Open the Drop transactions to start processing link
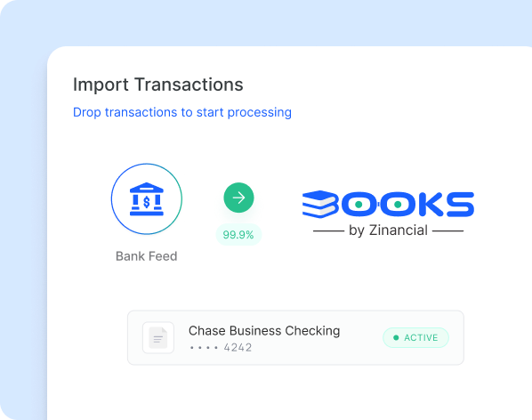Screen dimensions: 532x420 [x=182, y=112]
